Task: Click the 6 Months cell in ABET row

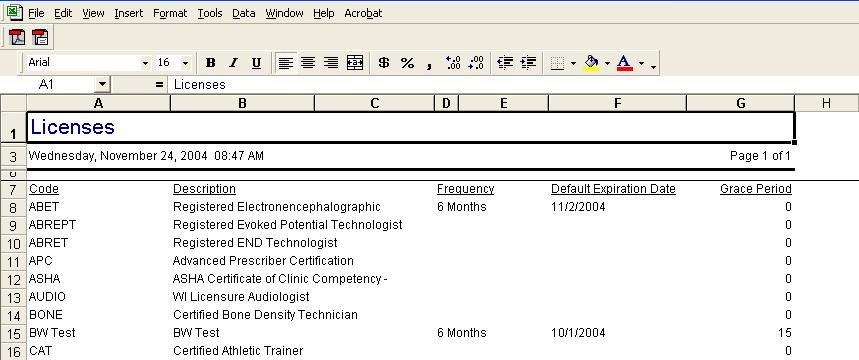Action: (x=461, y=207)
